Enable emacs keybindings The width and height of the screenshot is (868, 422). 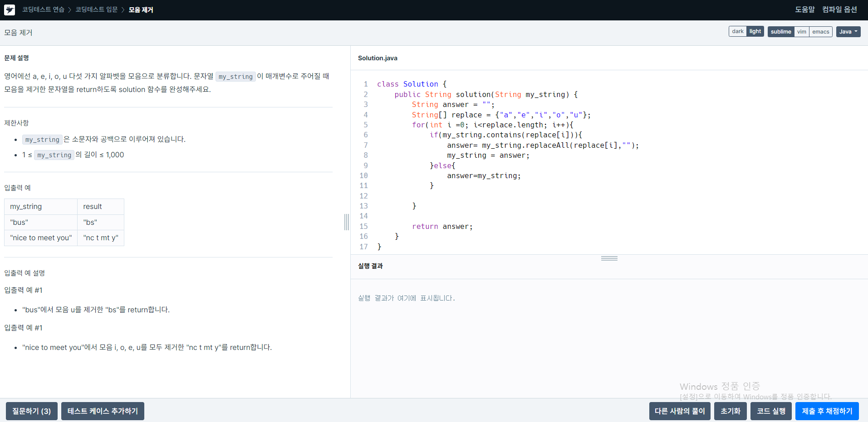point(820,32)
